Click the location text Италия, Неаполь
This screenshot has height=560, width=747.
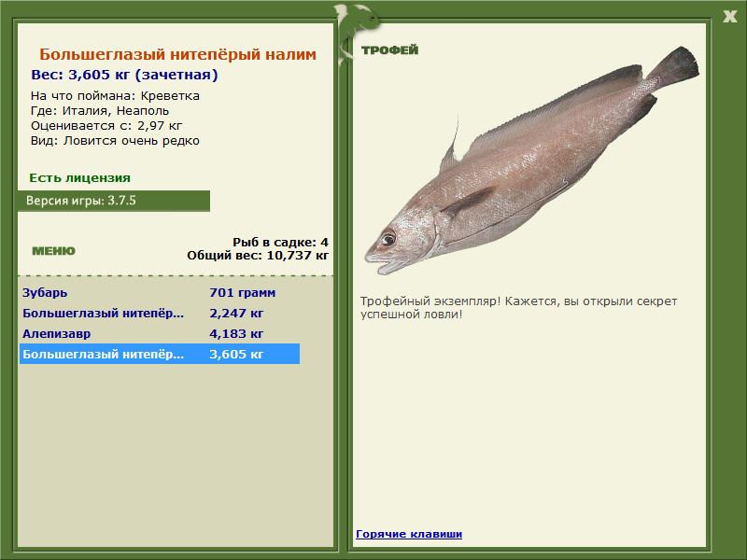click(x=116, y=111)
